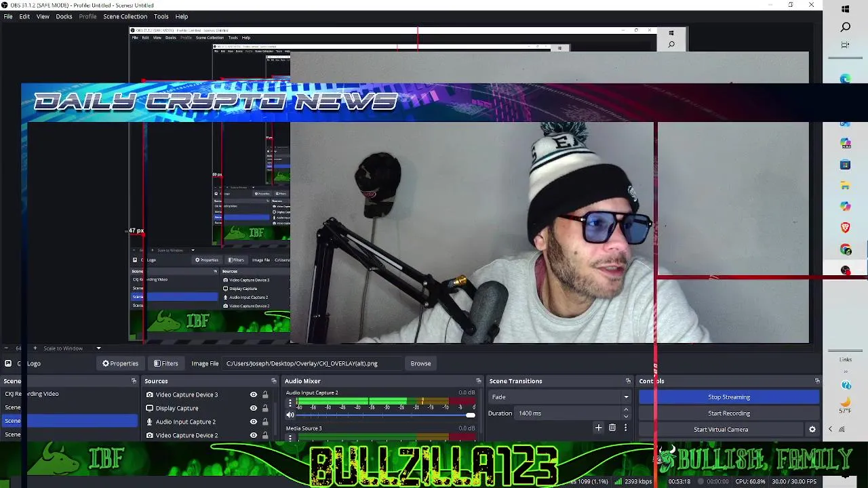The height and width of the screenshot is (488, 868).
Task: Select the highlighted blue scene row
Action: (68, 421)
